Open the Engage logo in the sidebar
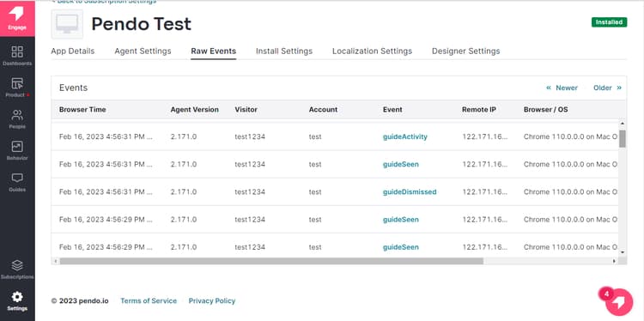This screenshot has width=644, height=321. pos(17,18)
